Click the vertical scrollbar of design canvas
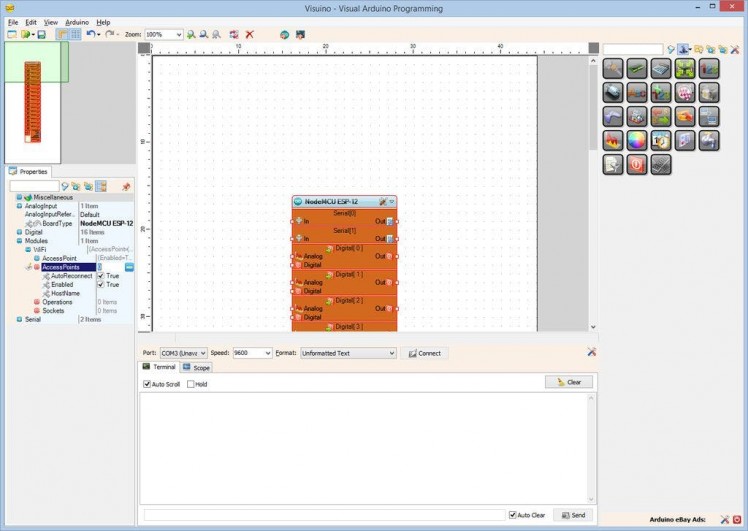The image size is (748, 531). click(x=593, y=200)
